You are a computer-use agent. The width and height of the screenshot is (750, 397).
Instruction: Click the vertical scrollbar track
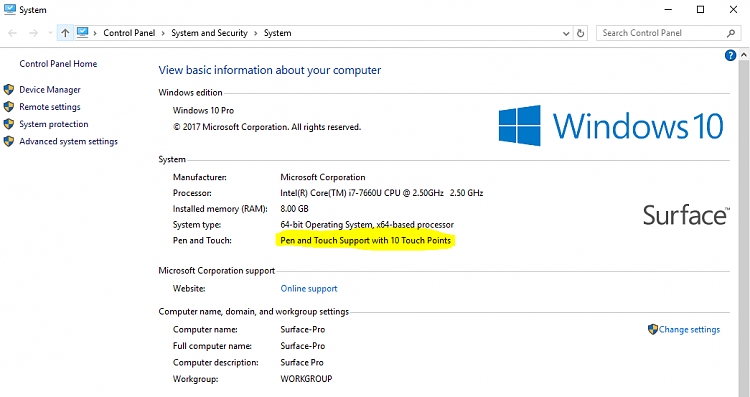744,229
